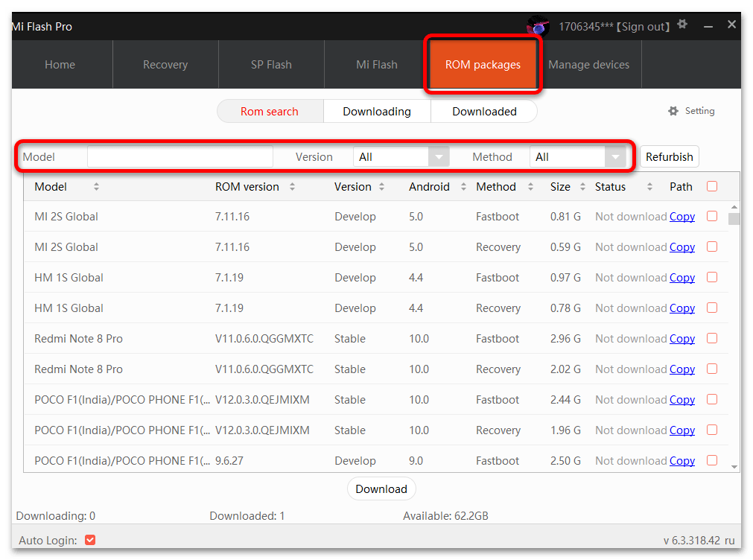Screen dimensions: 753x560
Task: Check MI 2S Global Fastboot row checkbox
Action: click(x=712, y=216)
